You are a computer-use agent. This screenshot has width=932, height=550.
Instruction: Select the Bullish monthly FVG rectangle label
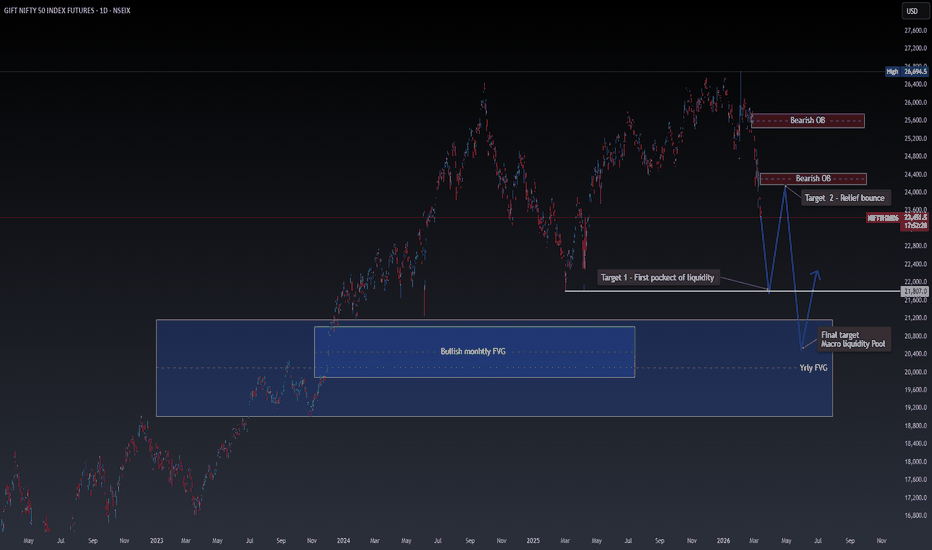click(x=475, y=352)
